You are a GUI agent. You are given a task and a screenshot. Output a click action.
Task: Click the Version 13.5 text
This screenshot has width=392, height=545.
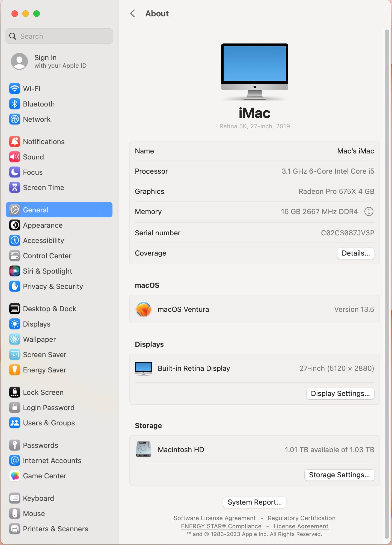click(x=354, y=309)
